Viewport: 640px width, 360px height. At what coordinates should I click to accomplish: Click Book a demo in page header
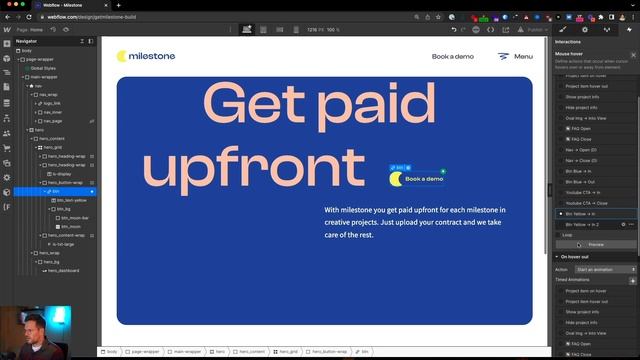(453, 56)
